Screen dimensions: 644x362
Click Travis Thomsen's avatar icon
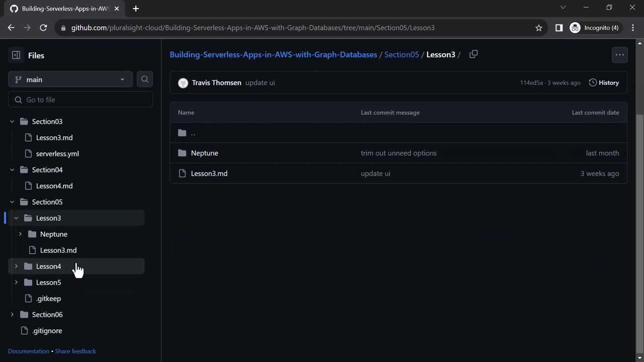pos(183,83)
